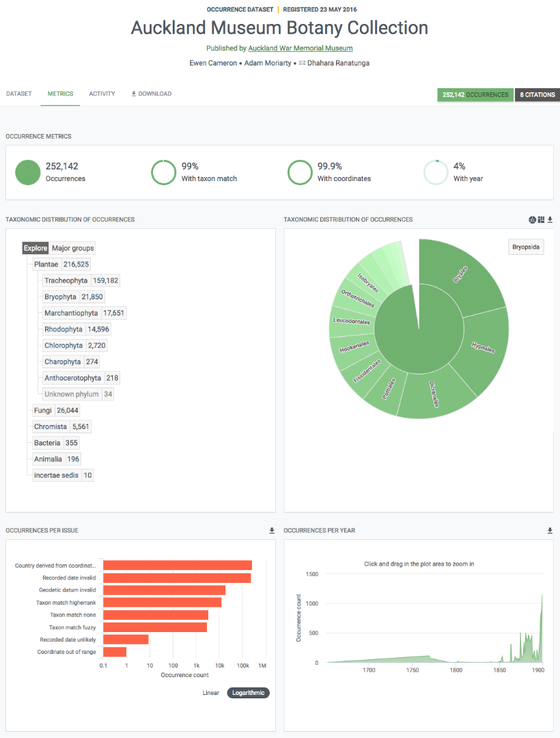Collapse the Plantae tree node
Screen dimensions: 560x738
point(46,264)
